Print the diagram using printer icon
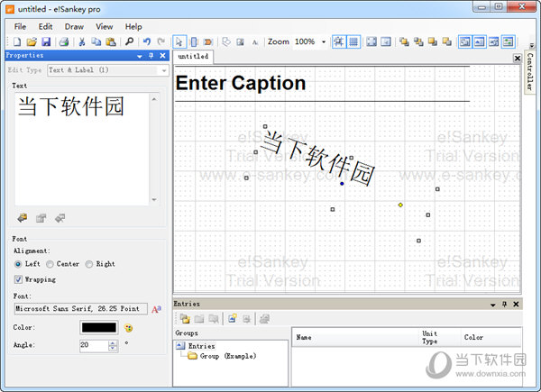Image resolution: width=541 pixels, height=392 pixels. pos(64,42)
